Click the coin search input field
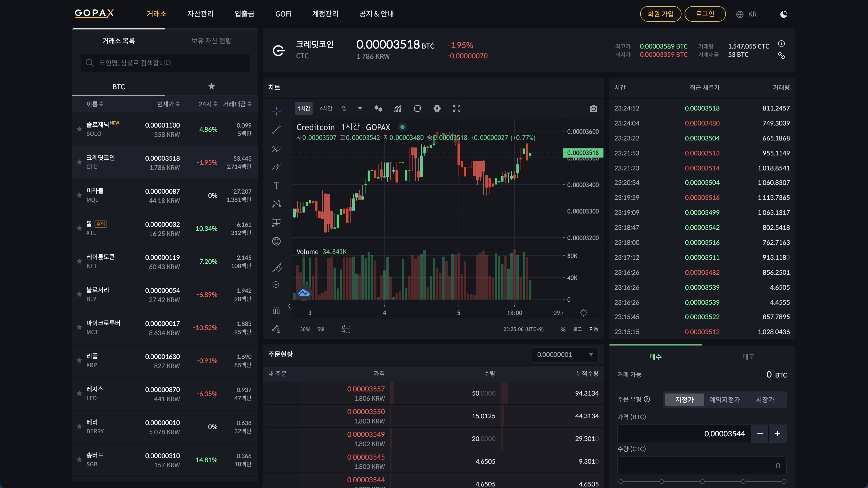 point(165,63)
